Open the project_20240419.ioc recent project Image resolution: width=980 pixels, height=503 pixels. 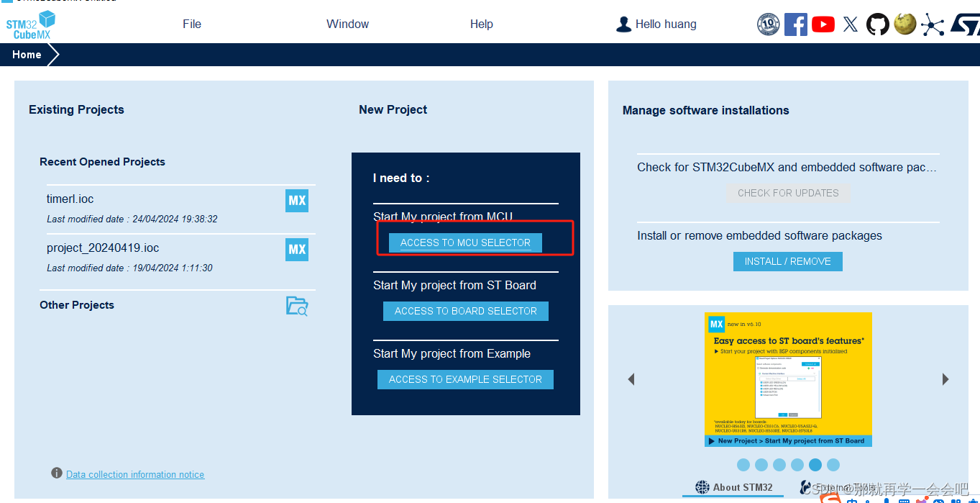tap(103, 248)
